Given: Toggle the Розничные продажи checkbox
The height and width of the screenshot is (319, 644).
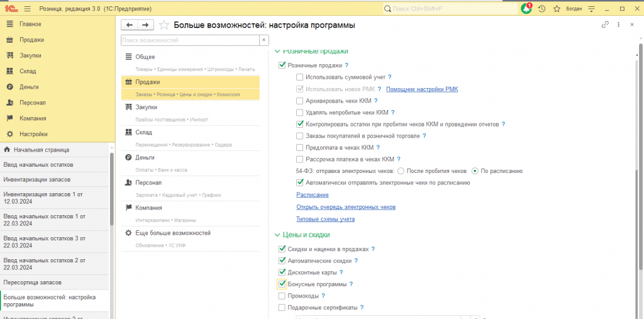Looking at the screenshot, I should pyautogui.click(x=282, y=65).
